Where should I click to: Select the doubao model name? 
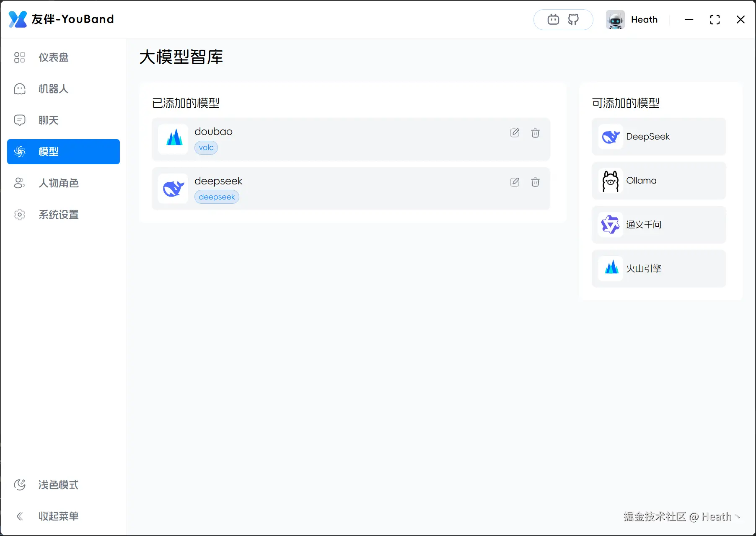pyautogui.click(x=213, y=132)
